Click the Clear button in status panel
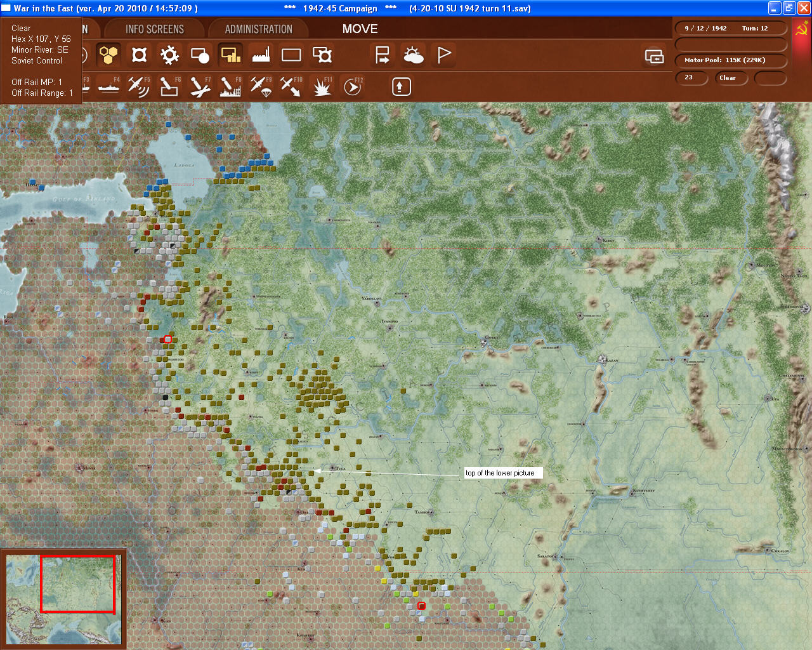Screen dimensions: 812x650 730,78
